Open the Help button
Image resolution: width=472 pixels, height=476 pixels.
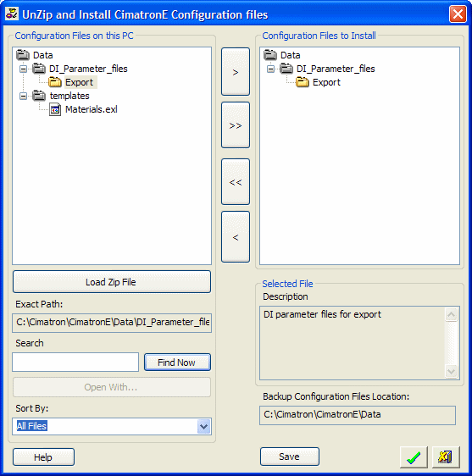[43, 457]
